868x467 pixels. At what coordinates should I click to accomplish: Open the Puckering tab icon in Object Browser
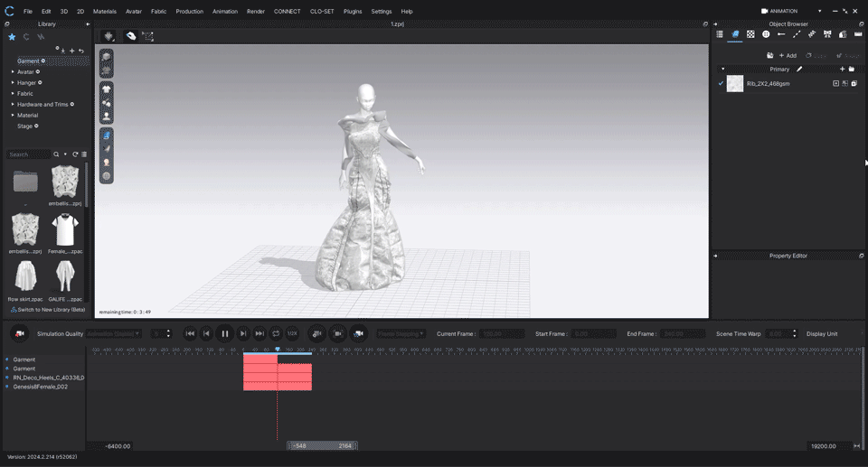(x=812, y=34)
